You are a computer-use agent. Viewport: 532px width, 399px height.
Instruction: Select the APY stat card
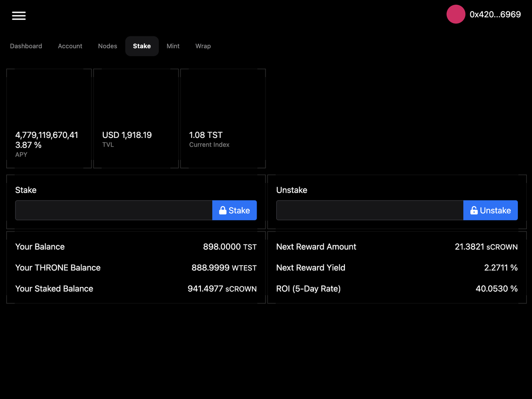[49, 118]
